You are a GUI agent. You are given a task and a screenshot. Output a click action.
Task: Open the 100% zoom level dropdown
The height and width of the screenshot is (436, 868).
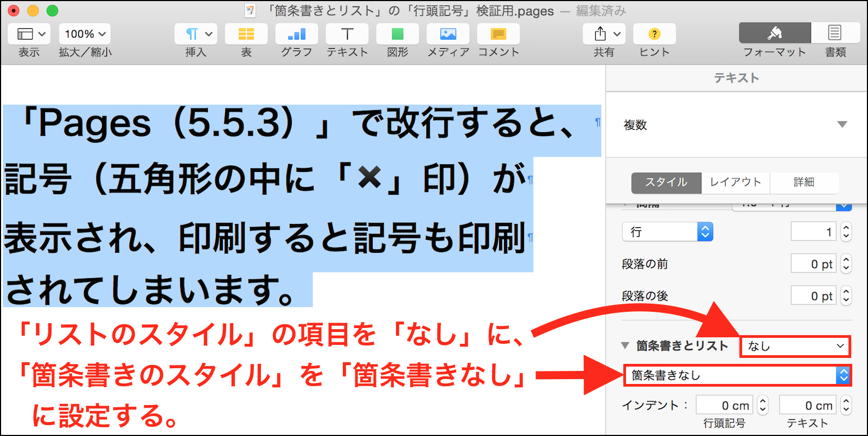[x=85, y=34]
